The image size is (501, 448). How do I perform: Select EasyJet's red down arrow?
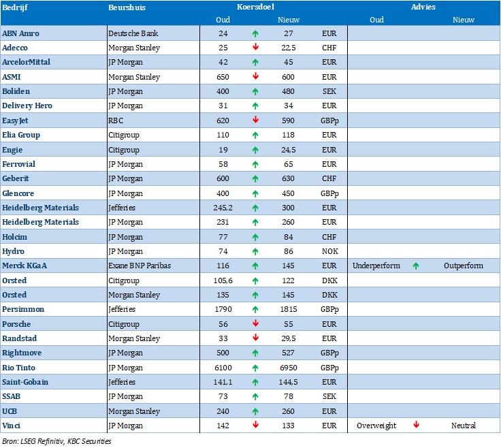[255, 120]
